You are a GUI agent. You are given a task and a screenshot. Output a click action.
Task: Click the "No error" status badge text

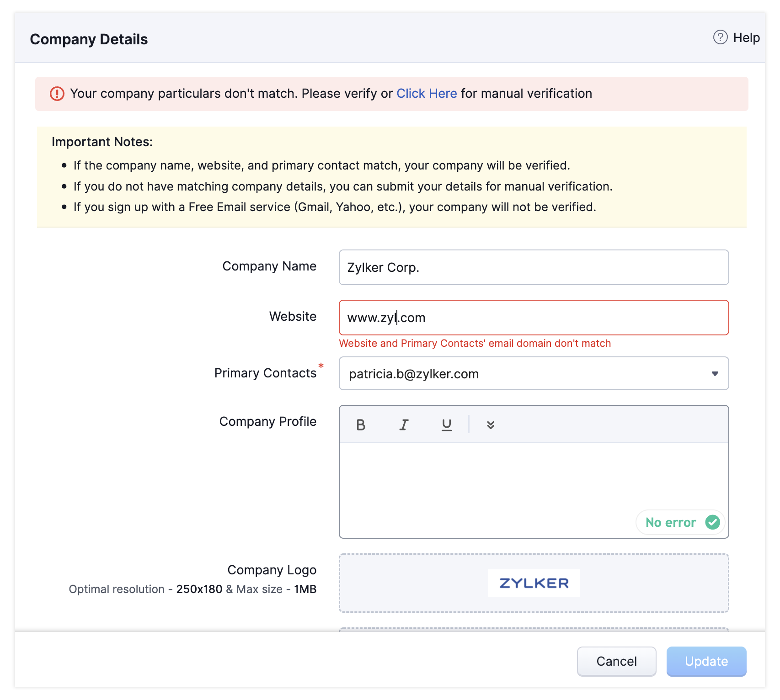(x=670, y=522)
